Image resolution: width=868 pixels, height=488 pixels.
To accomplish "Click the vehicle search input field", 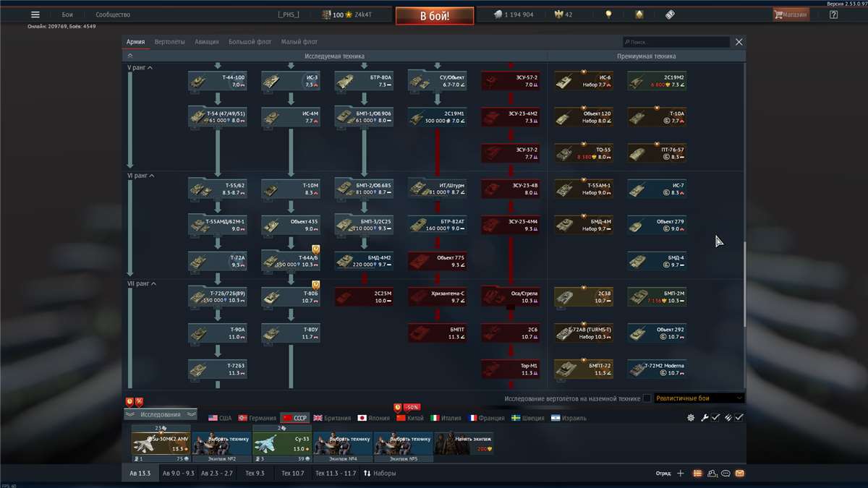I will pyautogui.click(x=676, y=43).
